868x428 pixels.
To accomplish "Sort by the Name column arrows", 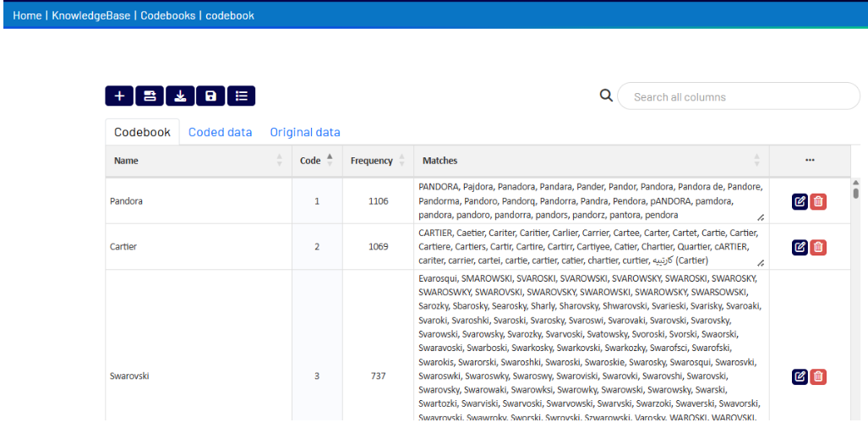I will (x=279, y=161).
